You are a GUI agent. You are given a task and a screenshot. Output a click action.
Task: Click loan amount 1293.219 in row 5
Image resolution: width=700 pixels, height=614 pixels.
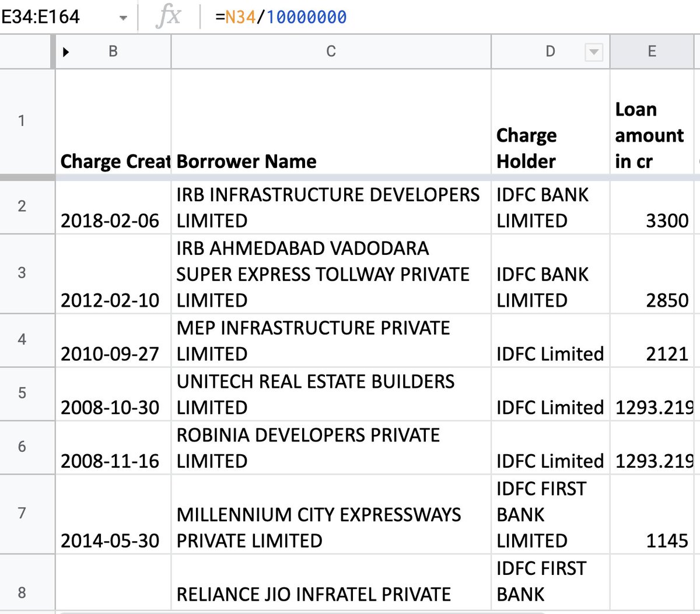point(652,394)
